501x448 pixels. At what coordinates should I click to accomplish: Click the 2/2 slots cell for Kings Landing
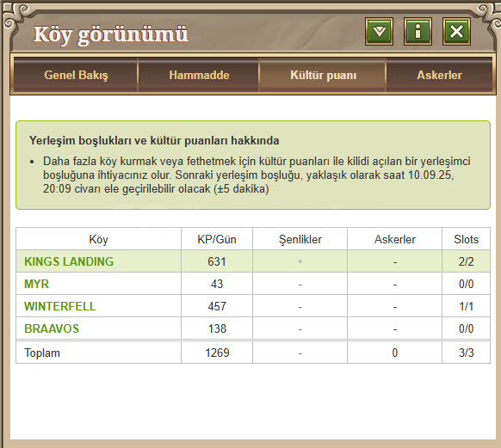[467, 261]
